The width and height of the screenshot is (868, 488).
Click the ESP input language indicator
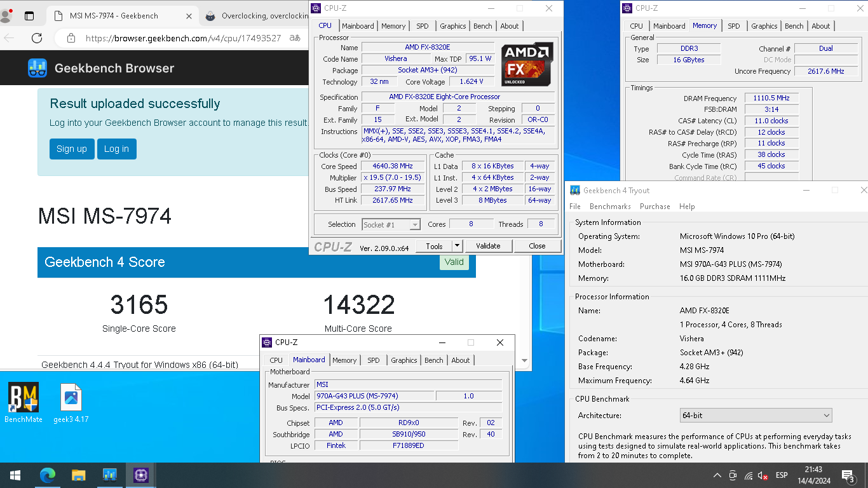click(x=782, y=475)
